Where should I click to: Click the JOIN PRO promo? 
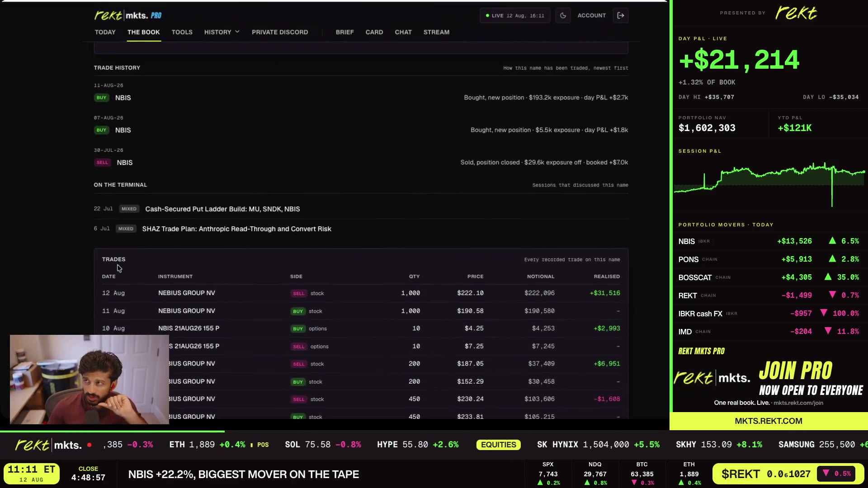pyautogui.click(x=769, y=379)
